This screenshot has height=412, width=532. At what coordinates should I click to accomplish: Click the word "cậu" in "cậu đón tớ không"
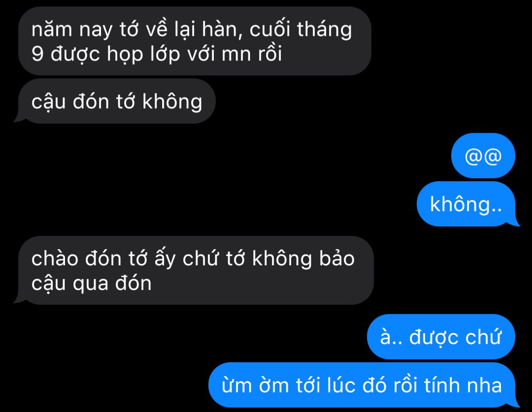point(48,102)
